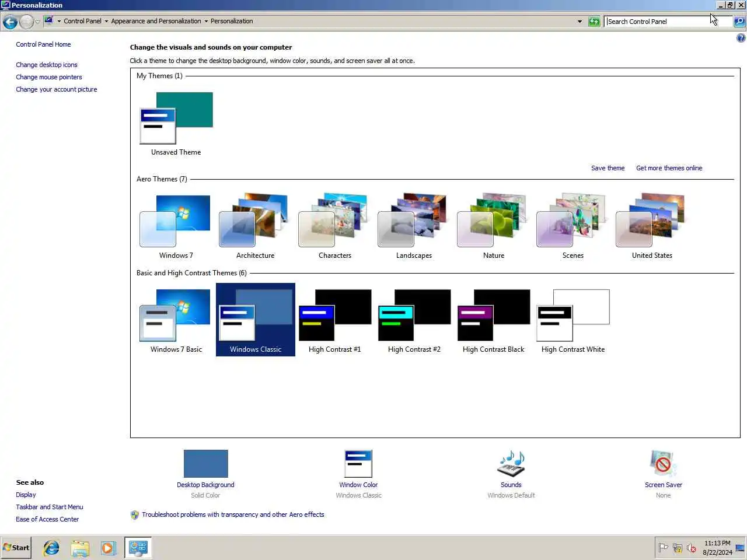Screen dimensions: 747x560
Task: Expand the arrow after Control Panel breadcrumb
Action: [x=106, y=21]
